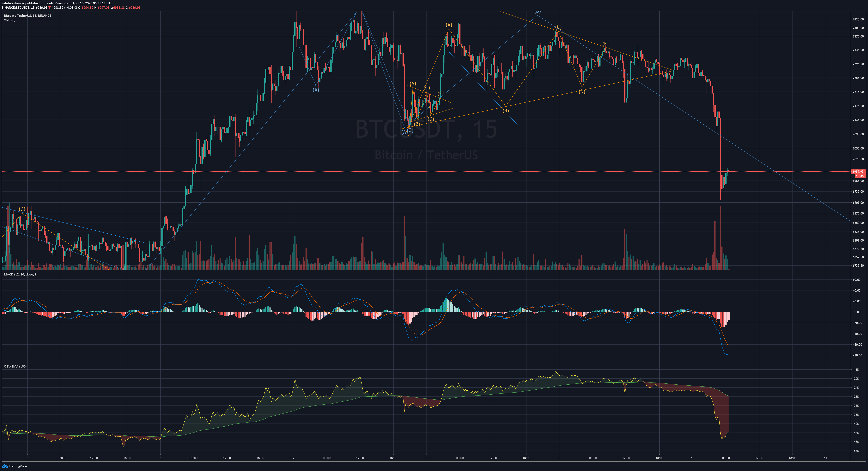Click the author name gabrielestampa
This screenshot has width=868, height=471.
coord(13,3)
